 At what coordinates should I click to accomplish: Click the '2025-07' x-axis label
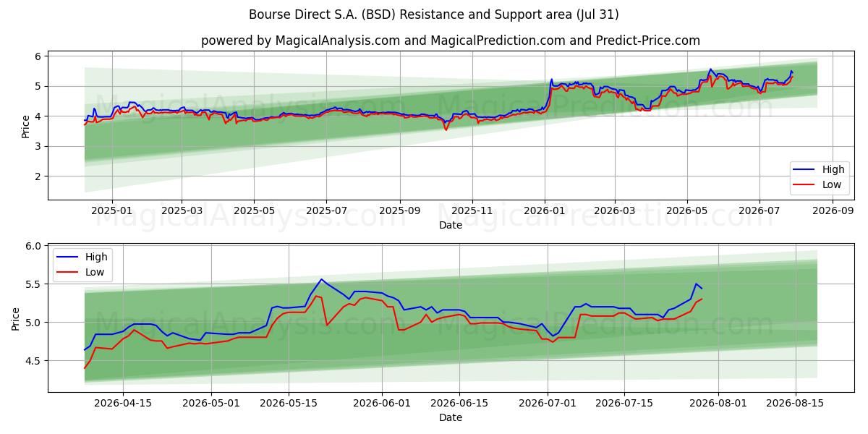(x=326, y=210)
